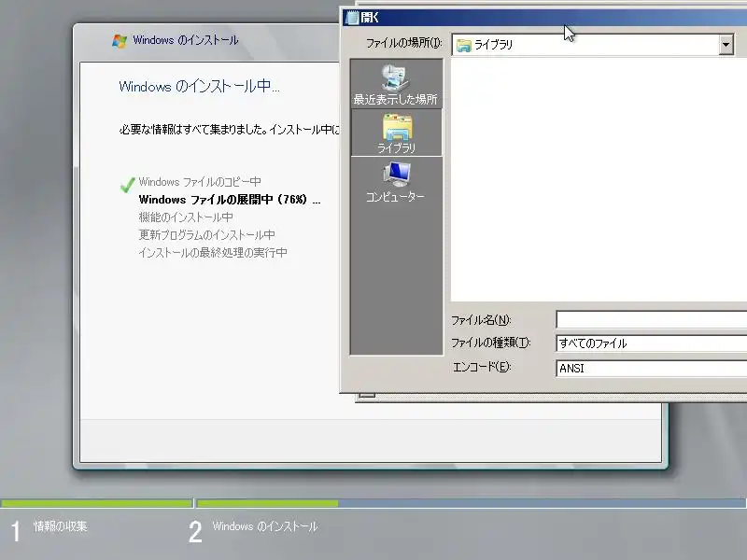Screen dimensions: 747x560
Task: Click the Windows のインストール中... heading
Action: 199,86
